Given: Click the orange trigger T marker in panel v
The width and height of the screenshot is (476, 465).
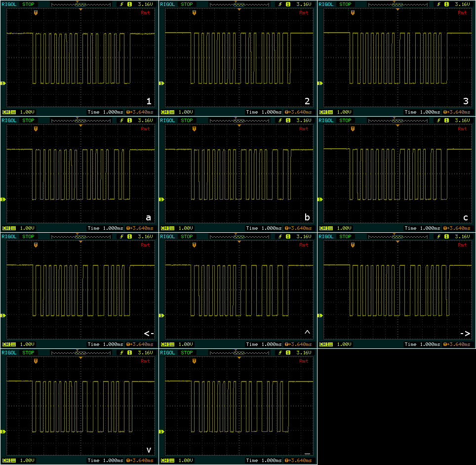Looking at the screenshot, I should tap(36, 361).
